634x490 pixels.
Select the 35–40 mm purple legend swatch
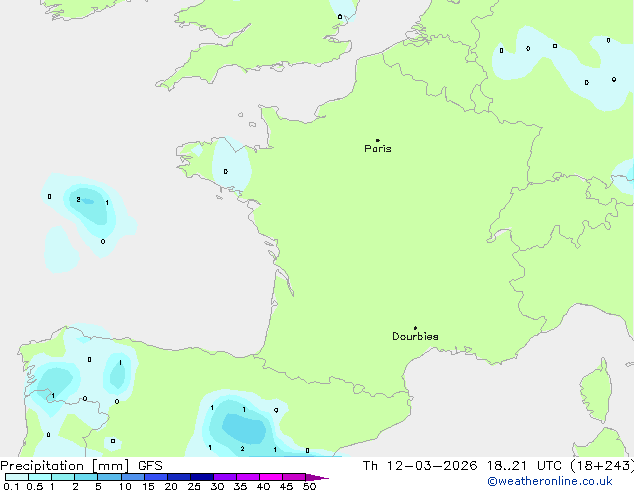248,477
